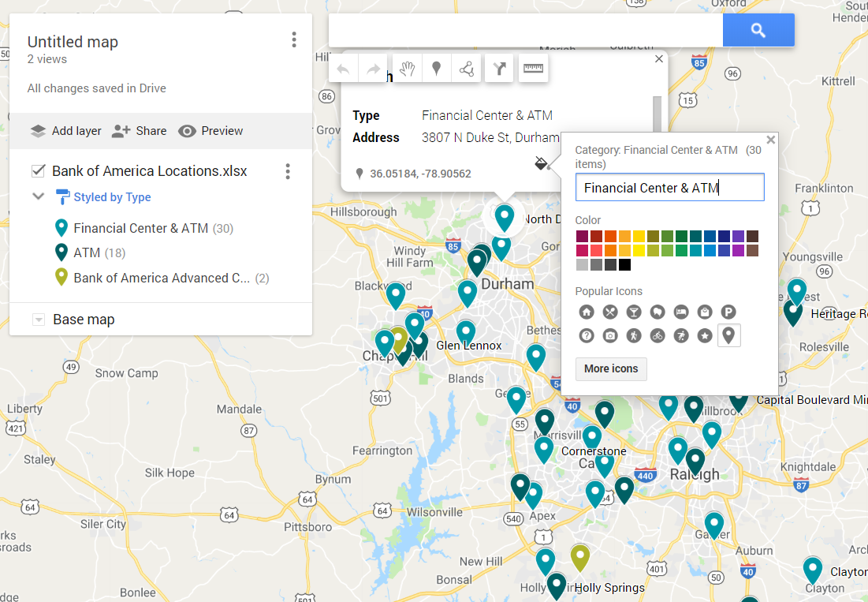The image size is (868, 602).
Task: Choose the light gray color swatch
Action: pos(582,265)
